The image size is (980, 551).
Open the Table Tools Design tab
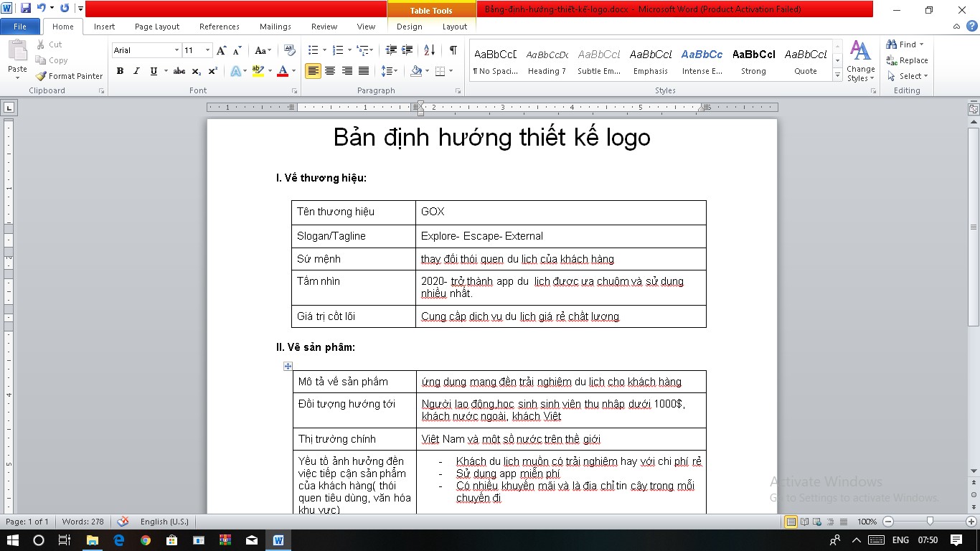click(409, 27)
